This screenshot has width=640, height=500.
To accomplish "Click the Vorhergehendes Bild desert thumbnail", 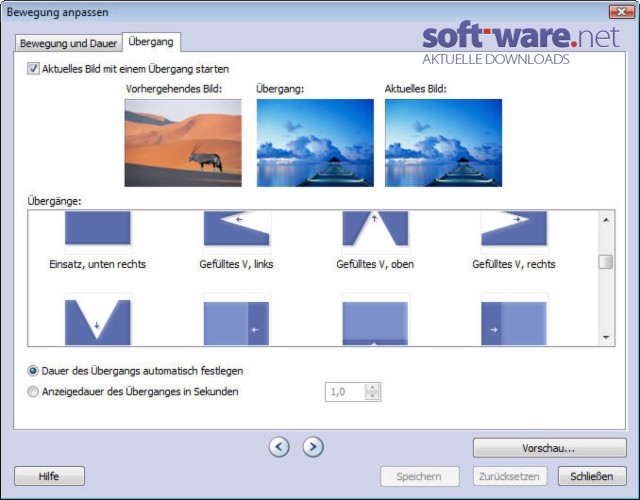I will [183, 143].
